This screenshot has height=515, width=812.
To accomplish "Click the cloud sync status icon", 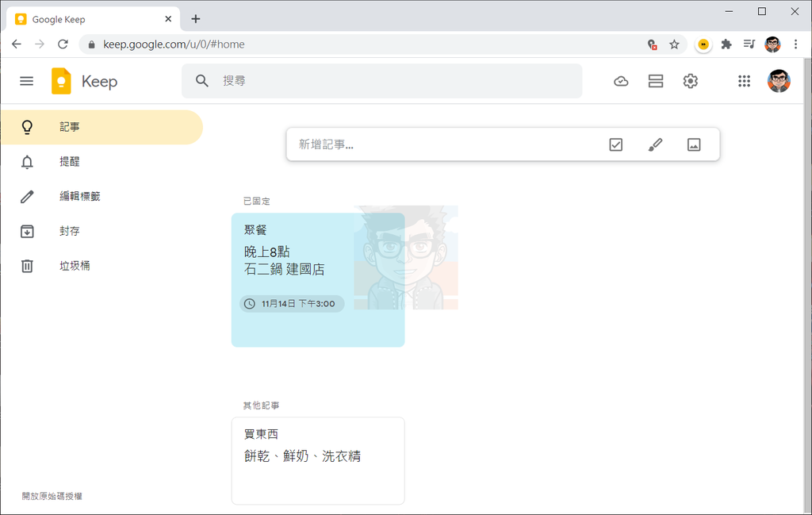I will point(621,81).
